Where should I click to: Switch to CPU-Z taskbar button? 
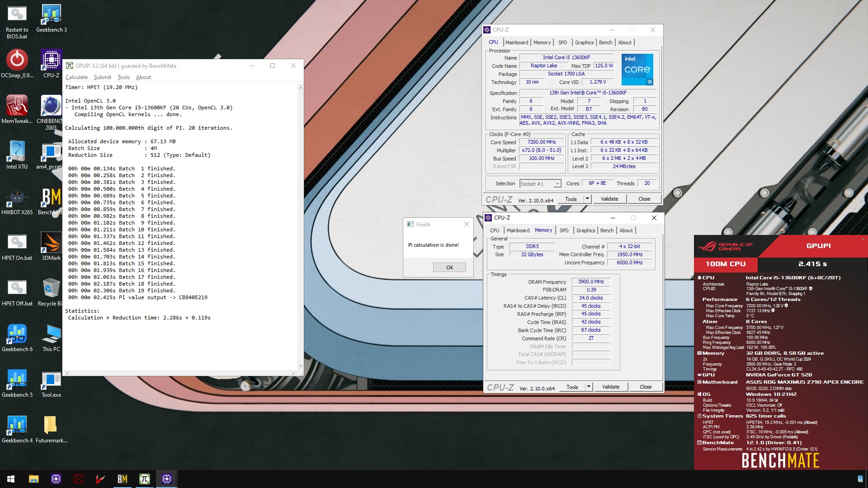pyautogui.click(x=167, y=479)
